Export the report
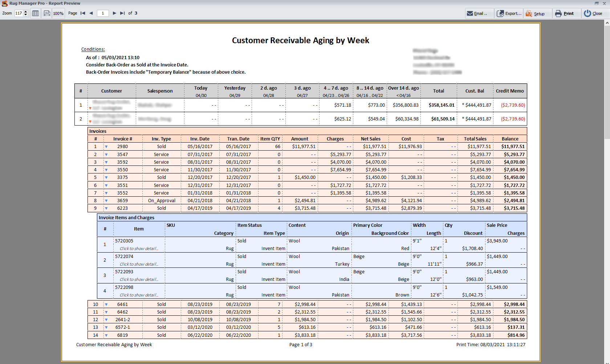Viewport: 610px width, 364px height. coord(509,13)
